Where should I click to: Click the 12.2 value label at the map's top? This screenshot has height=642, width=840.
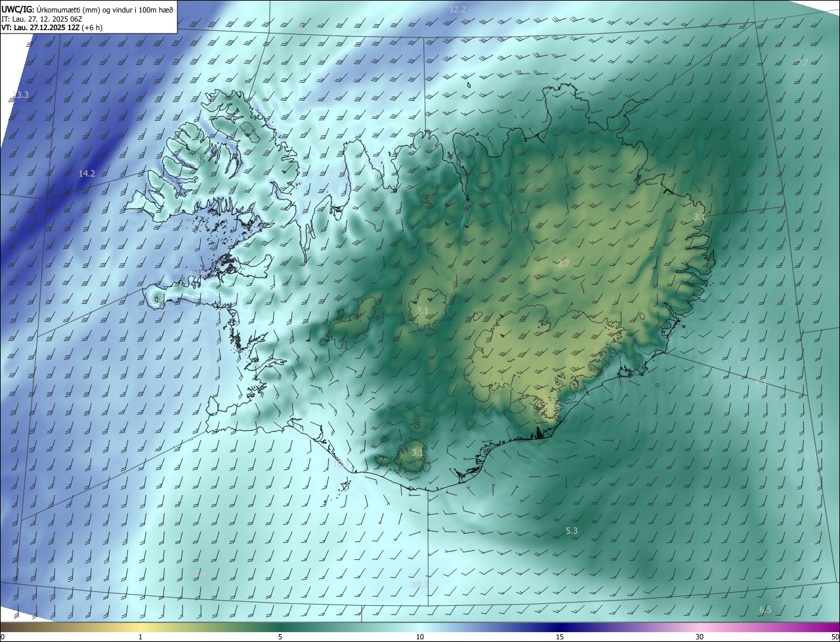[x=457, y=9]
